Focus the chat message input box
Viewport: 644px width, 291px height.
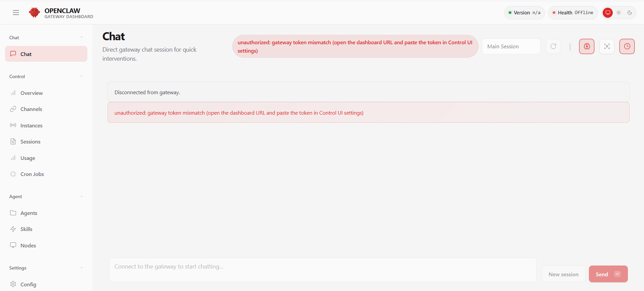[322, 270]
